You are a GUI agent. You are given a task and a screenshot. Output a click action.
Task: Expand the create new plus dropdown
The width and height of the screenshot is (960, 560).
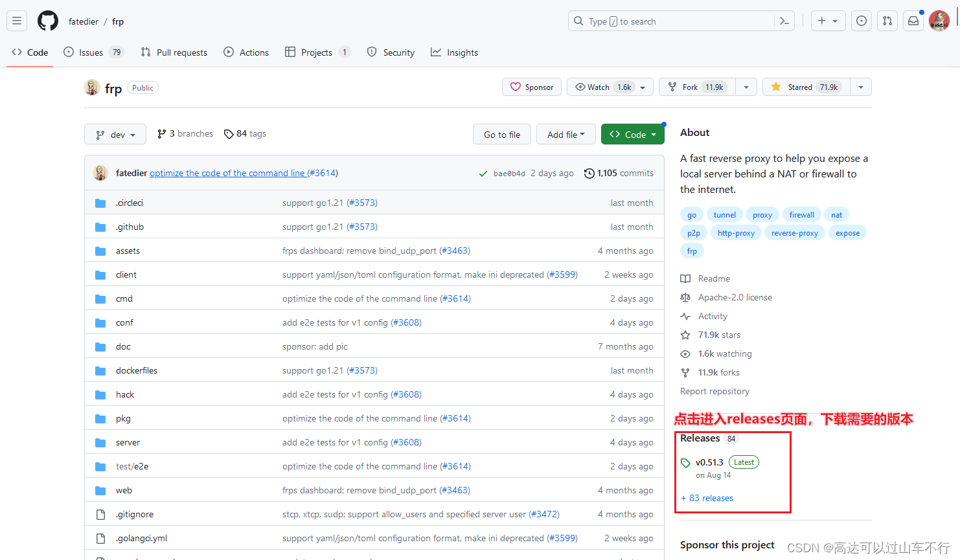tap(828, 21)
